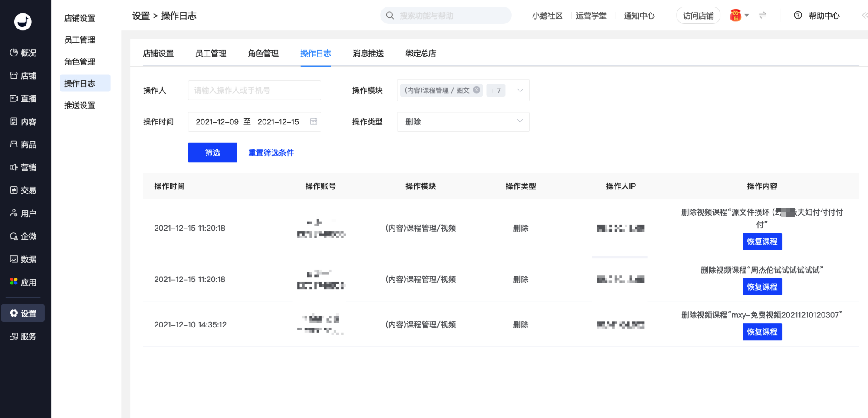This screenshot has width=868, height=418.
Task: Click the 直播 live stream sidebar icon
Action: coord(14,99)
